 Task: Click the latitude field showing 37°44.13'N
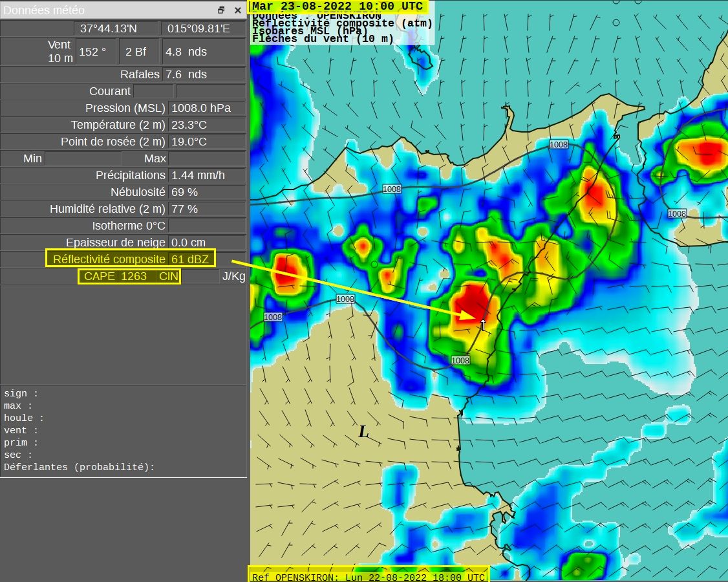point(117,28)
